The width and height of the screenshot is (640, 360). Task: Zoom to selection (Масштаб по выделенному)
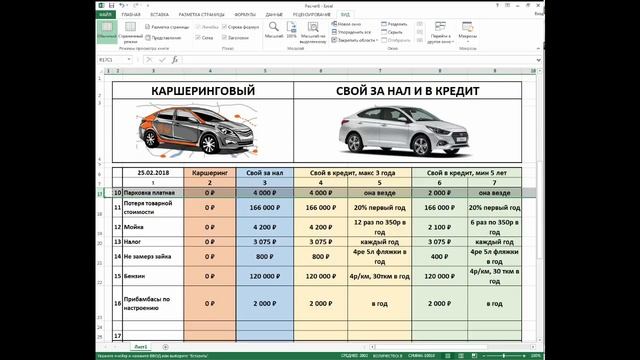[313, 33]
